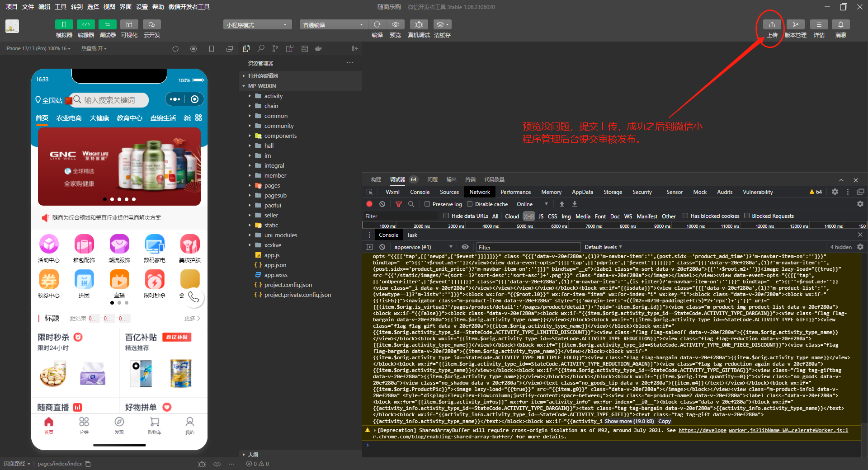This screenshot has width=868, height=470.
Task: Click network timeline at 5000 ms marker
Action: pos(524,226)
